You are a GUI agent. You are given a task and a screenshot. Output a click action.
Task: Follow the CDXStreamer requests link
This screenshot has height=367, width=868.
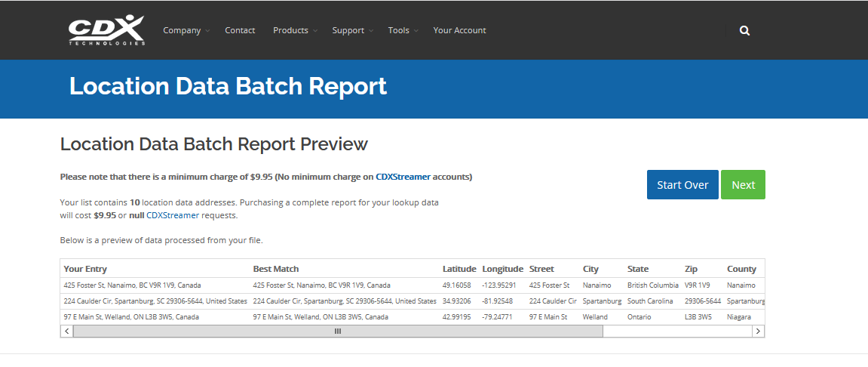click(173, 216)
